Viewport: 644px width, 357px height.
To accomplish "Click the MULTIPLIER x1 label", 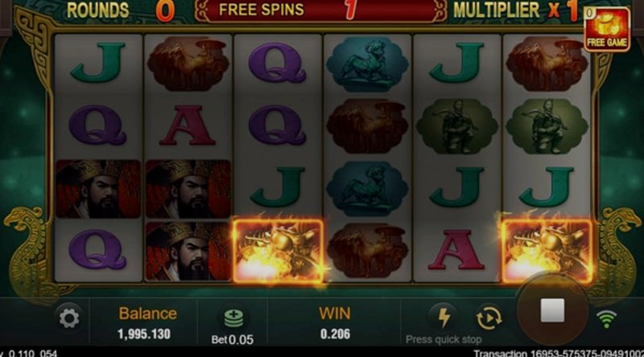I will point(517,10).
